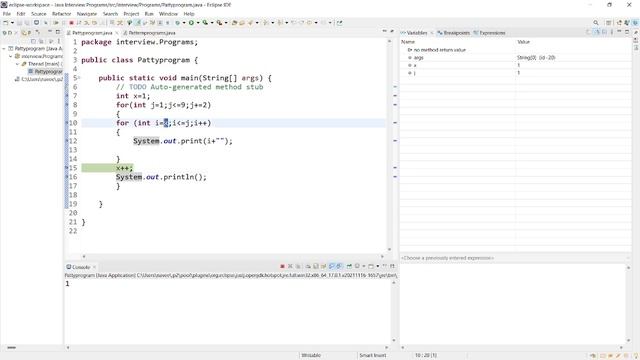The image size is (640, 360).
Task: Minimize the Variables view
Action: [x=619, y=32]
